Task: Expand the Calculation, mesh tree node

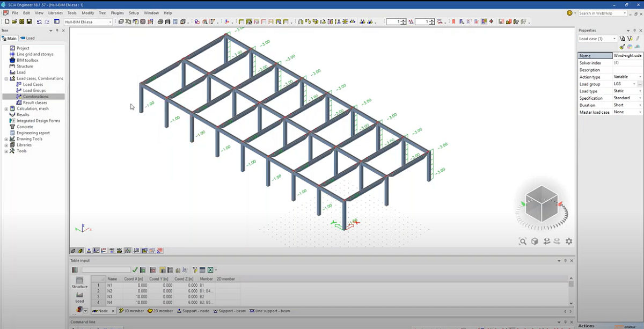Action: click(6, 109)
